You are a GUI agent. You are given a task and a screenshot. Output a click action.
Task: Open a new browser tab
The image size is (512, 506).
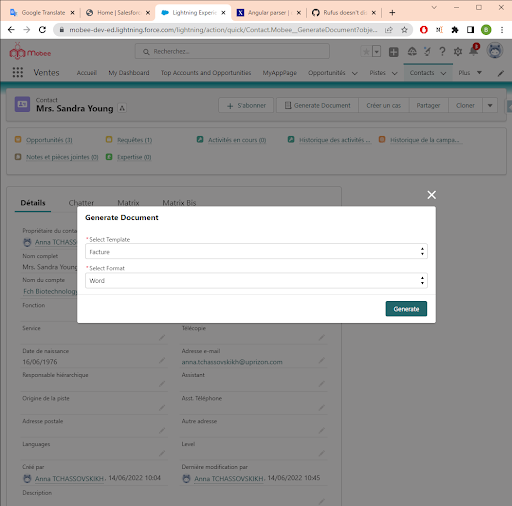[392, 13]
